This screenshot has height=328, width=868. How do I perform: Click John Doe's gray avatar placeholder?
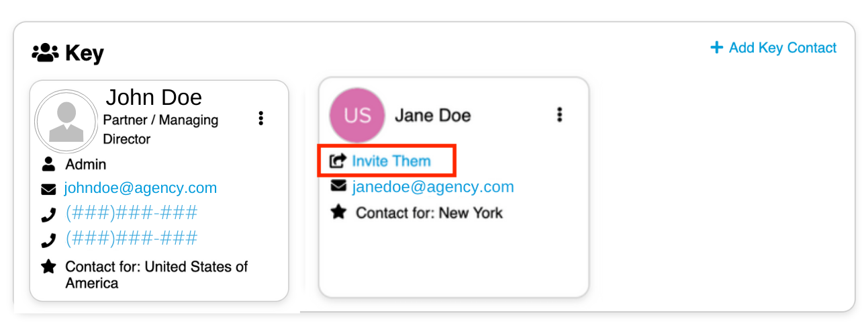coord(66,122)
